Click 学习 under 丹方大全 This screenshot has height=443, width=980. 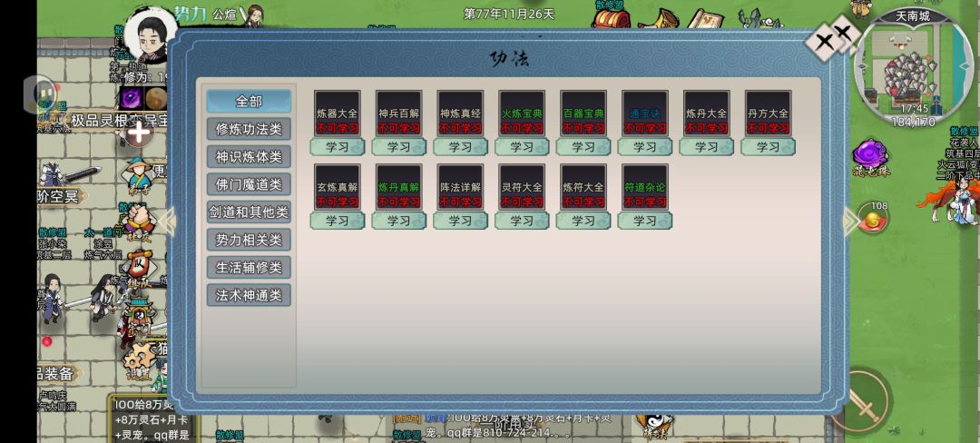[x=769, y=147]
